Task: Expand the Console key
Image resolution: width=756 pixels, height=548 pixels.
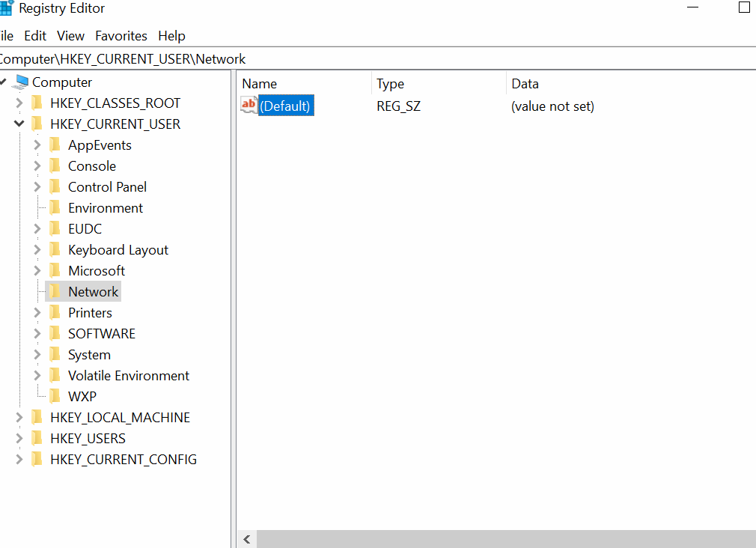Action: coord(37,166)
